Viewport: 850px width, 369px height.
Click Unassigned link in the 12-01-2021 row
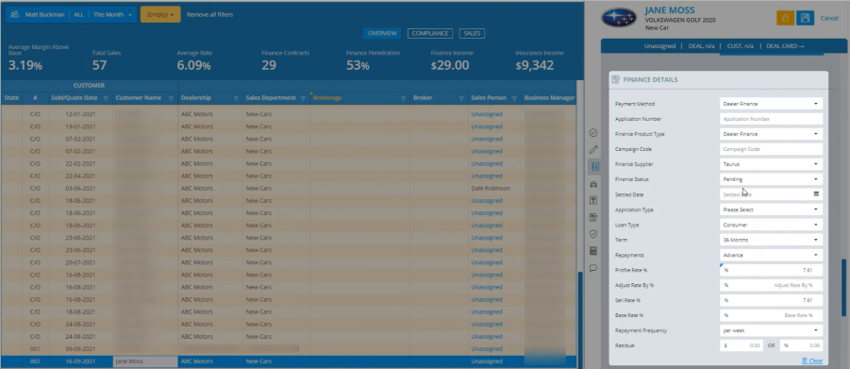[x=487, y=114]
